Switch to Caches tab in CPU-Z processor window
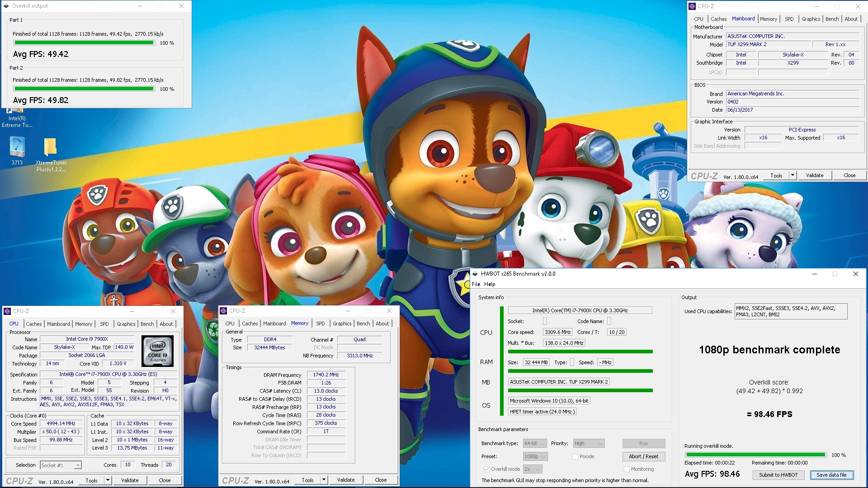 (33, 324)
